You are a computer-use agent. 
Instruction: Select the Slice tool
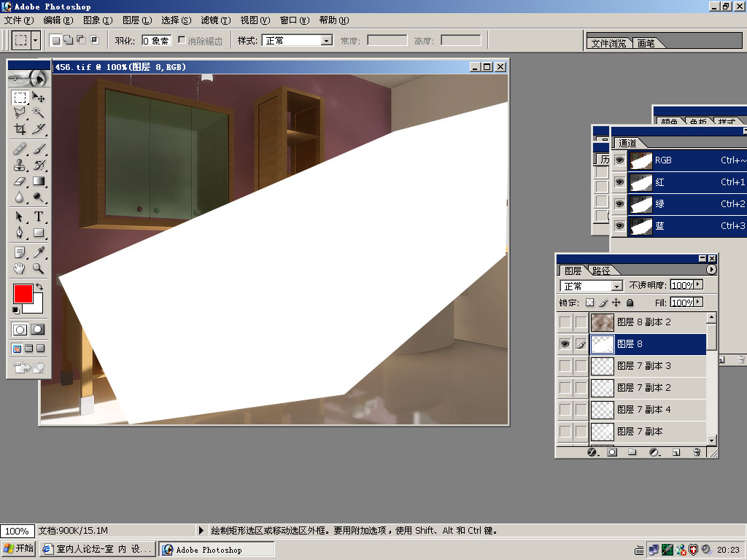pyautogui.click(x=39, y=128)
